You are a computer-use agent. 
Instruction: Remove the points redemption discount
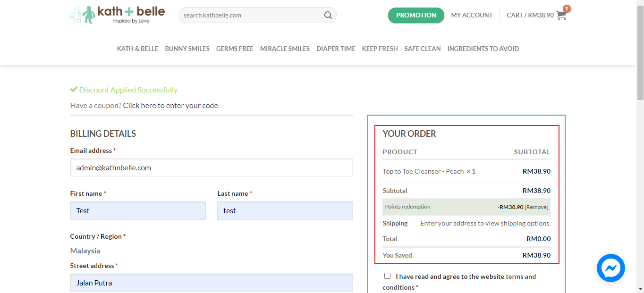coord(536,207)
